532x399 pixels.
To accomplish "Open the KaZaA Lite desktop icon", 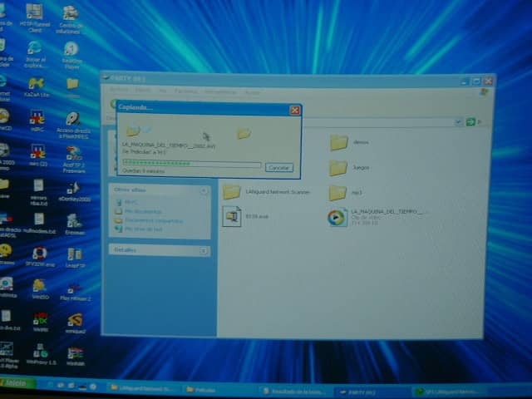I will 37,84.
